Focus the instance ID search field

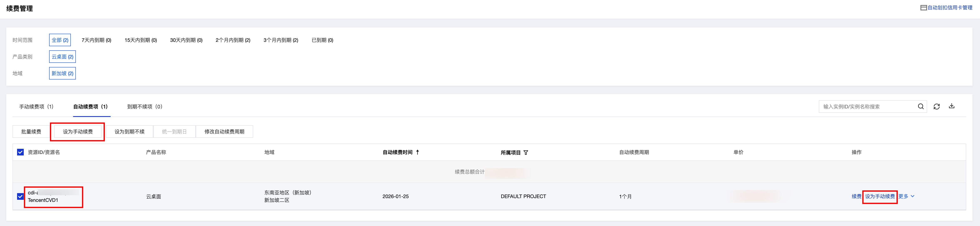(867, 107)
